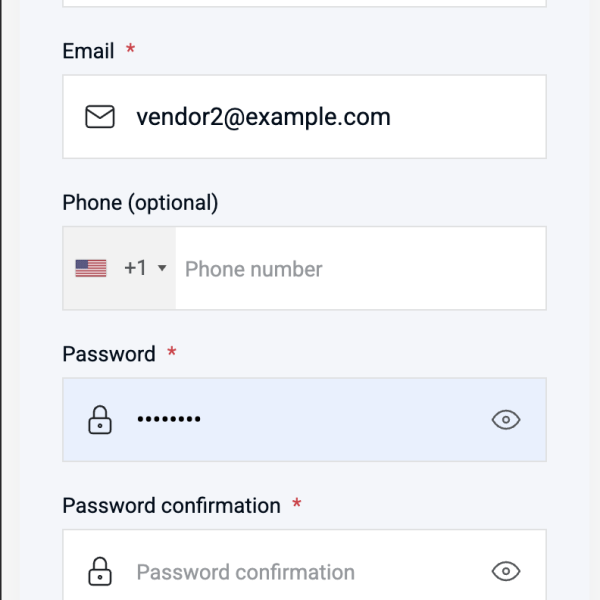Click the red asterisk next to Password
The height and width of the screenshot is (600, 600).
(x=172, y=353)
